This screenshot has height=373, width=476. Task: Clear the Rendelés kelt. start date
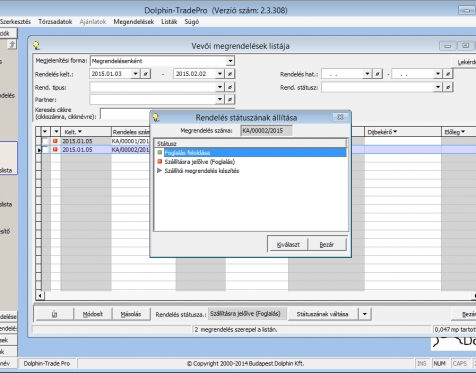point(146,74)
